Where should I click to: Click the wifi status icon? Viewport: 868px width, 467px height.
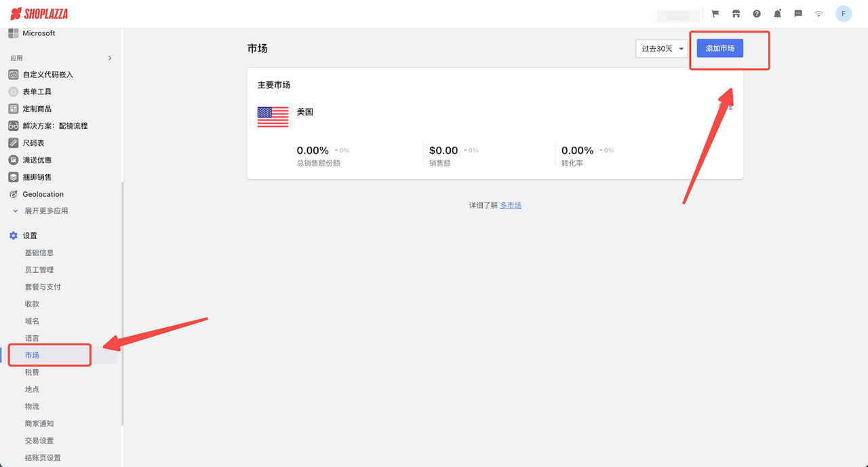pyautogui.click(x=818, y=14)
